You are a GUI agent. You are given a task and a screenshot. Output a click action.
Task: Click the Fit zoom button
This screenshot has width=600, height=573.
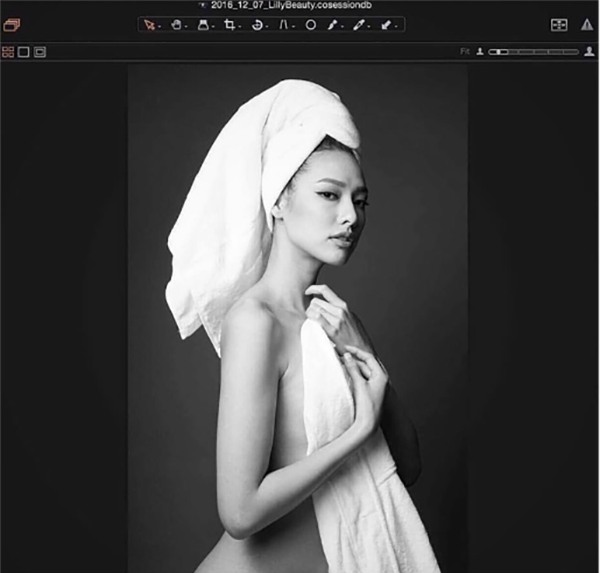pos(465,51)
